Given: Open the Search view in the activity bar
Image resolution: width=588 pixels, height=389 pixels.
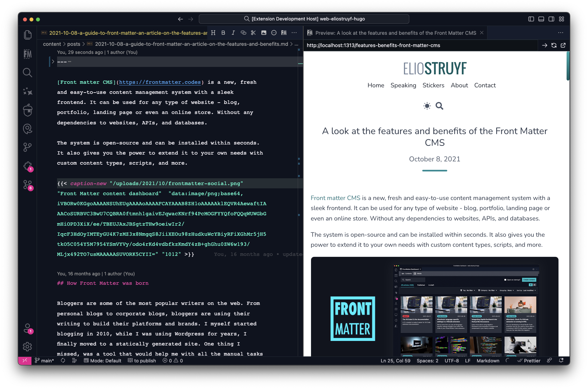Looking at the screenshot, I should [x=28, y=73].
